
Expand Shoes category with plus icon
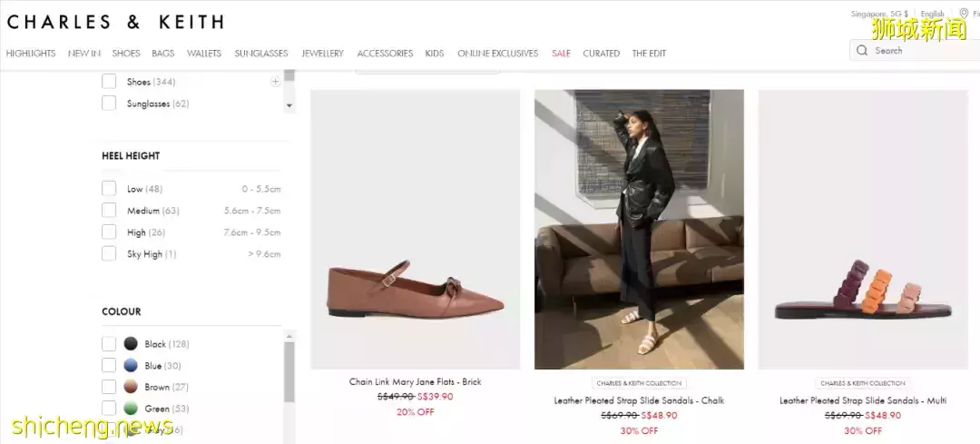click(275, 82)
